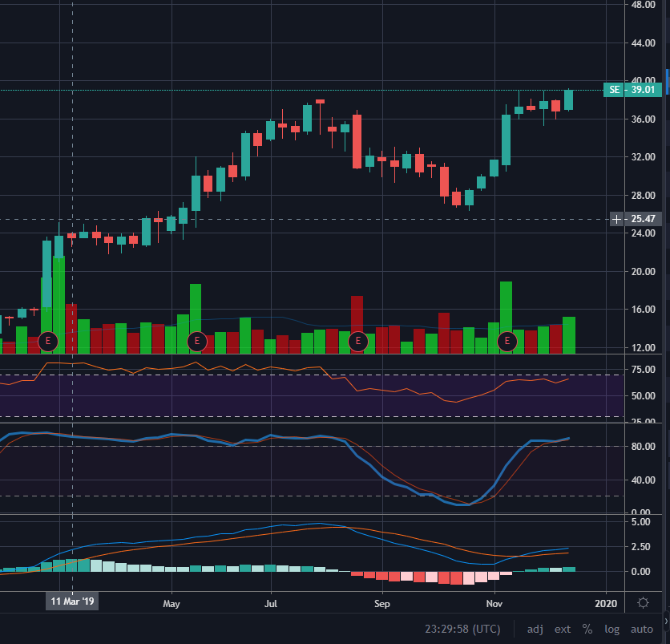Image resolution: width=670 pixels, height=644 pixels.
Task: Toggle percent scale option
Action: pos(587,630)
